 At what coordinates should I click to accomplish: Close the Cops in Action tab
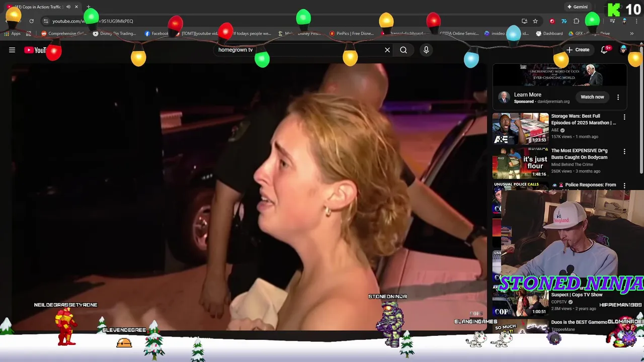pos(76,7)
